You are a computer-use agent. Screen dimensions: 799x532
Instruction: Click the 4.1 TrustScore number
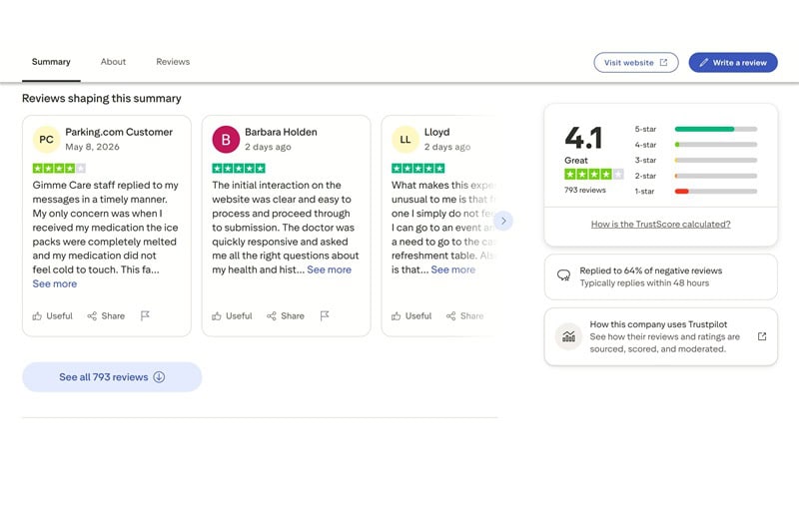pos(583,138)
